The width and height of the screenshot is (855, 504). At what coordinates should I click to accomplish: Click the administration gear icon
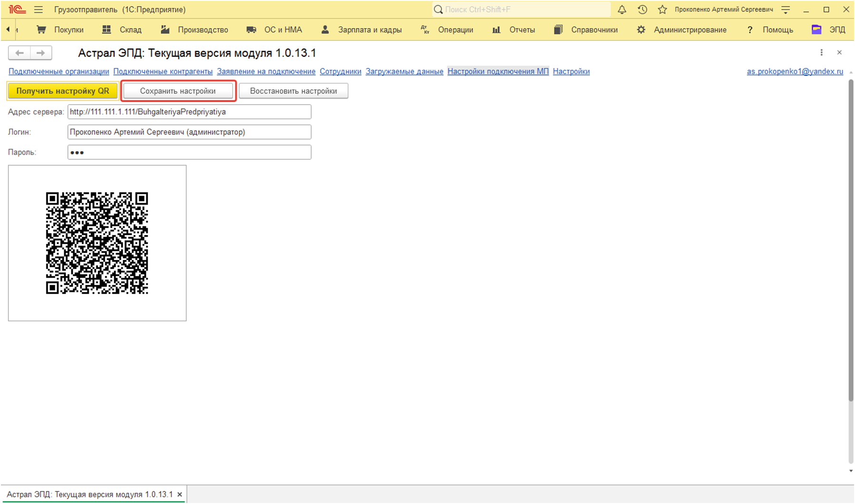tap(641, 29)
